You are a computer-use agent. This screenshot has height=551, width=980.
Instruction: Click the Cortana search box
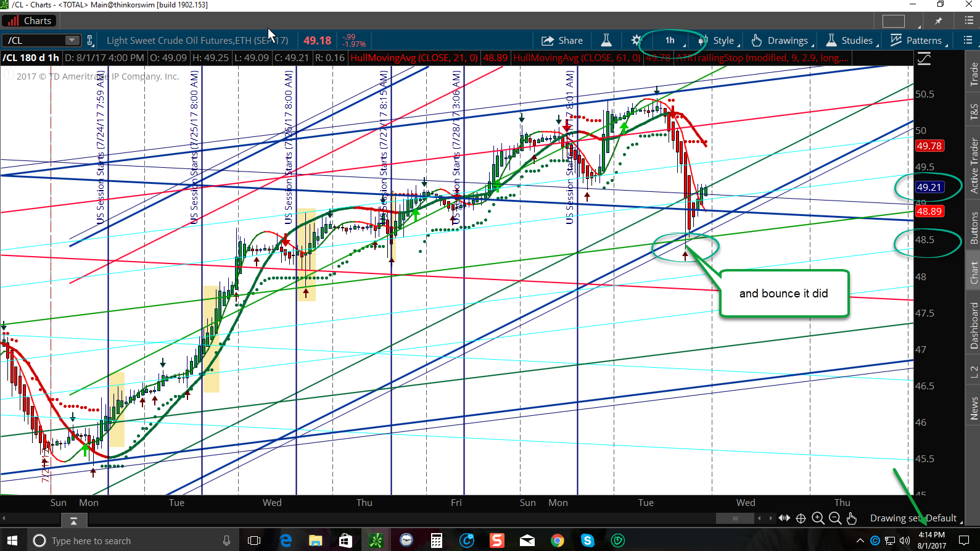pos(133,541)
